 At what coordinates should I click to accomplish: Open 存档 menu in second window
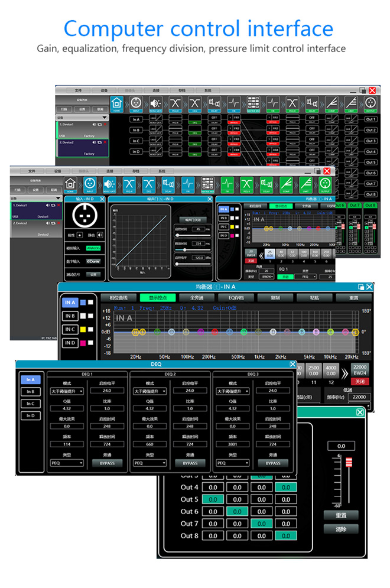(x=136, y=171)
